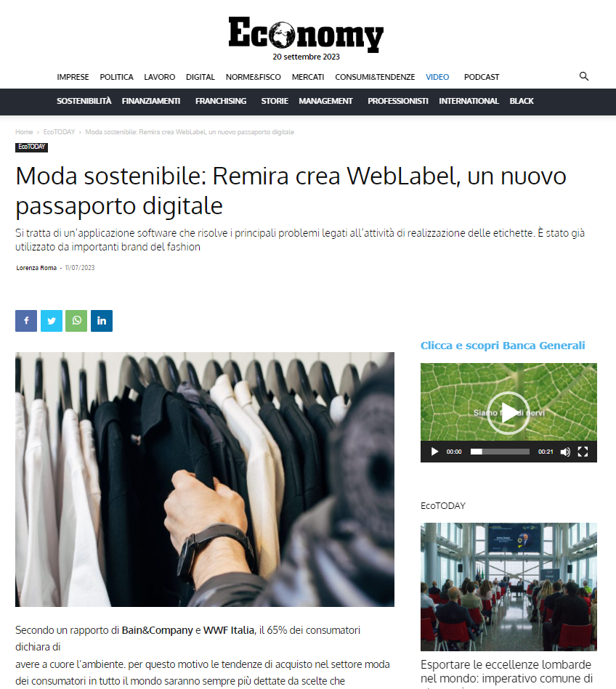616x689 pixels.
Task: Click the black EcoTODAY category tag
Action: click(32, 147)
